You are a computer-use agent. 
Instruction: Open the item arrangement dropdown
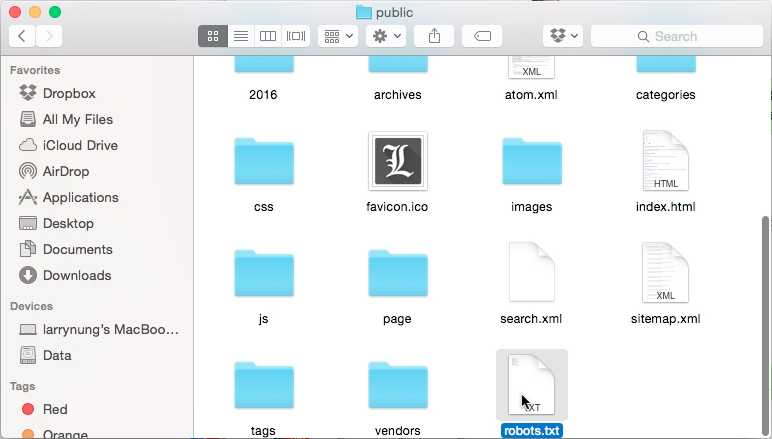338,36
